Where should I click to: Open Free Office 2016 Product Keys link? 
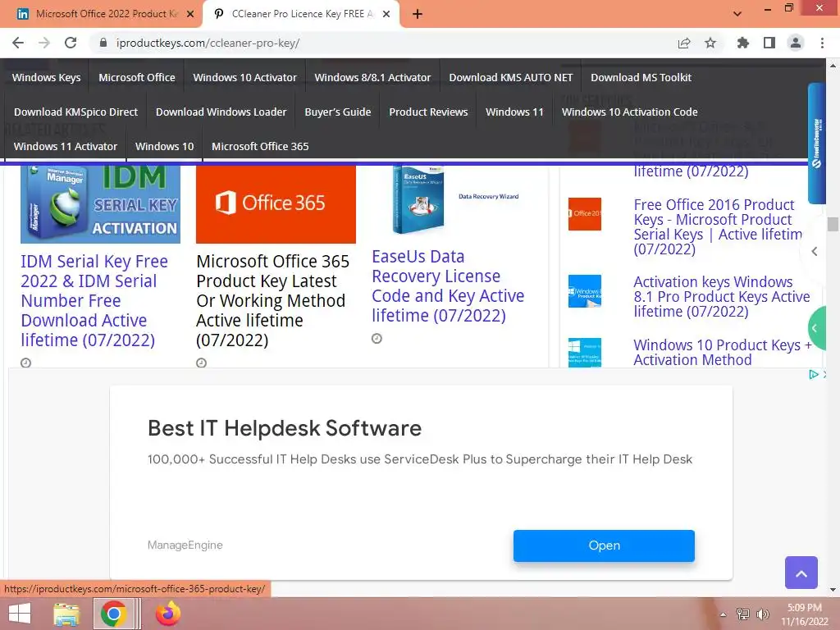click(x=718, y=227)
